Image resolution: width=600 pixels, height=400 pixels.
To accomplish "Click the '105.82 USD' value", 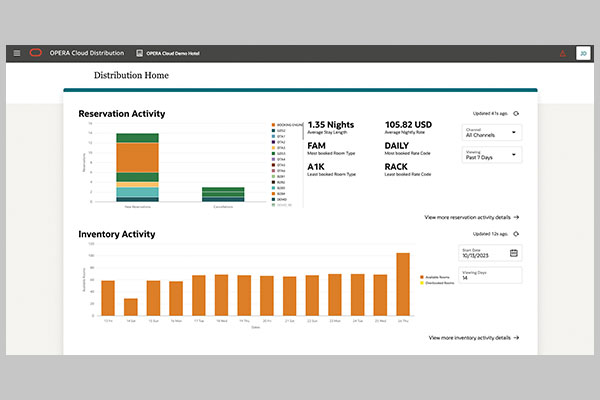I will coord(408,125).
